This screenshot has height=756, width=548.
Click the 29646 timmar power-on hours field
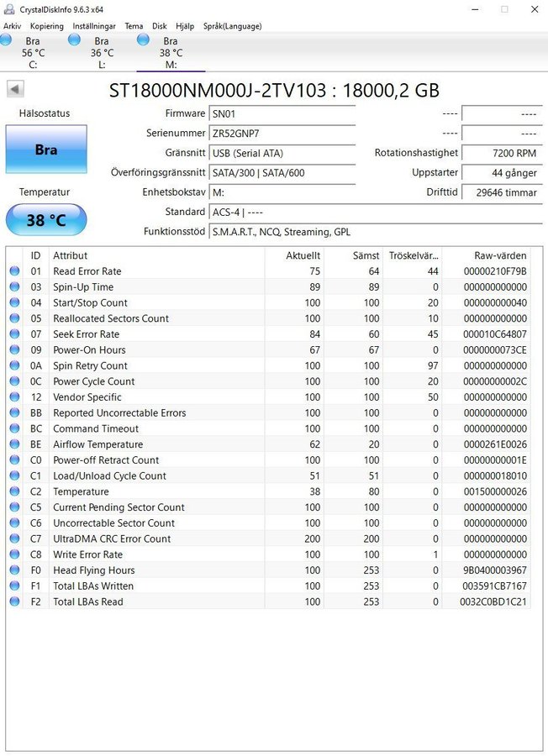tap(502, 192)
